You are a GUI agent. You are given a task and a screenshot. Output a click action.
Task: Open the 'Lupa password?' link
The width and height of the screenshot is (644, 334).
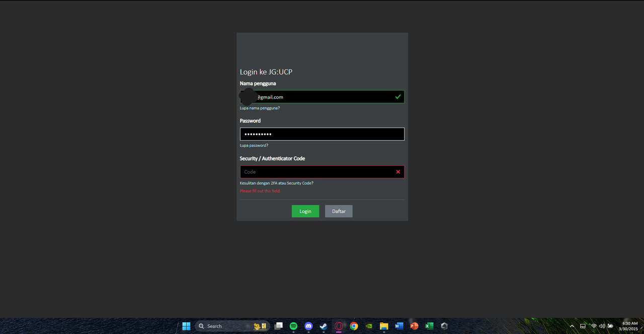tap(254, 145)
